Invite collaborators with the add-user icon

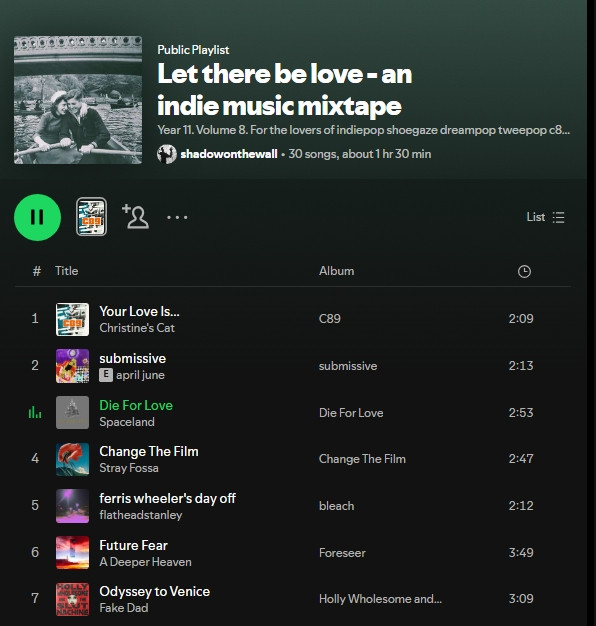136,216
